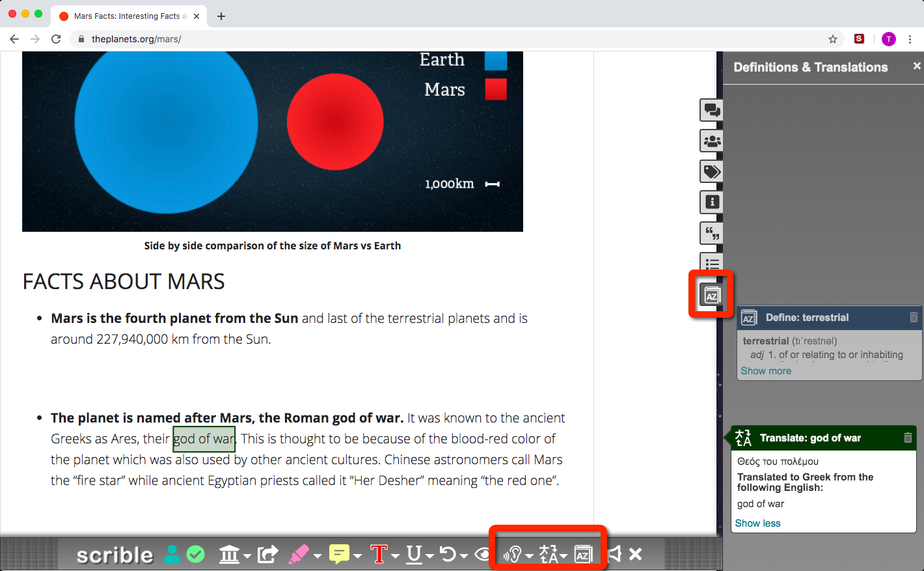Open the collaborators panel in the sidebar
This screenshot has width=924, height=571.
pos(711,141)
